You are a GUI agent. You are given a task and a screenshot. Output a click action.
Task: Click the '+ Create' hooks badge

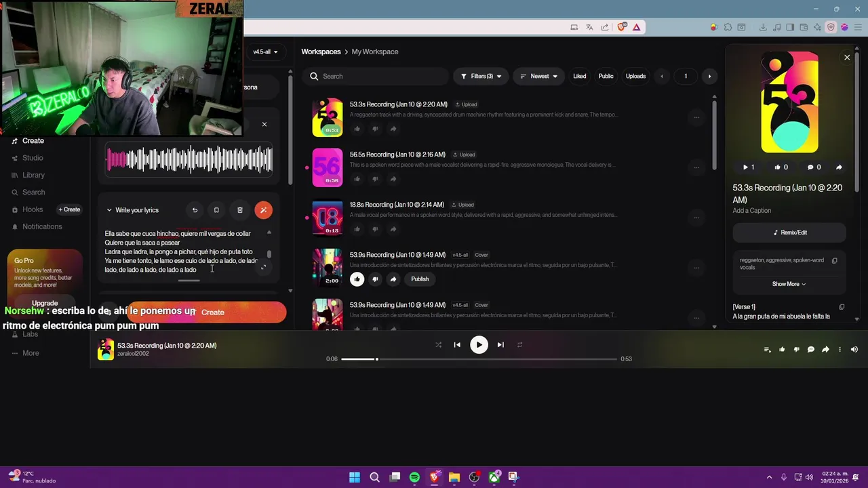coord(69,209)
